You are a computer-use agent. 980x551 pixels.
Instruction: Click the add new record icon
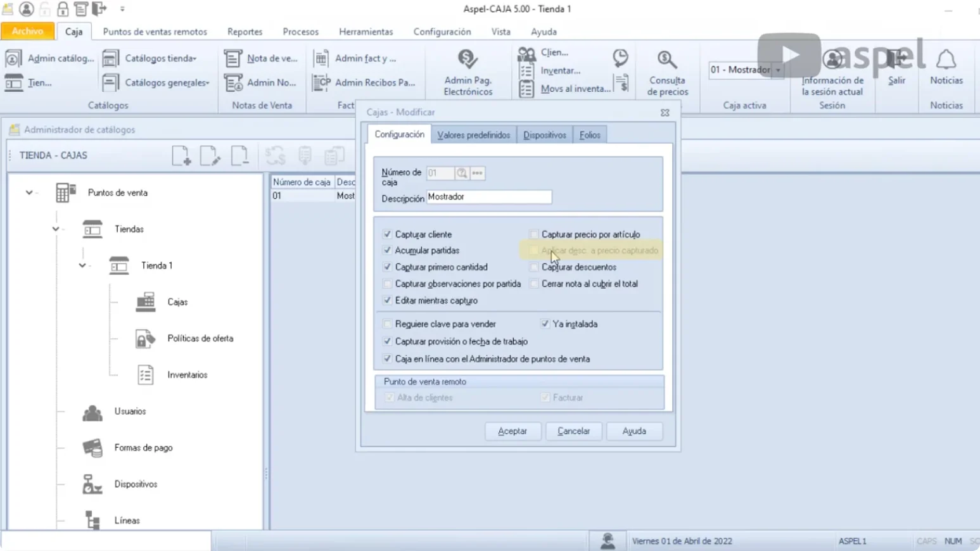point(181,155)
